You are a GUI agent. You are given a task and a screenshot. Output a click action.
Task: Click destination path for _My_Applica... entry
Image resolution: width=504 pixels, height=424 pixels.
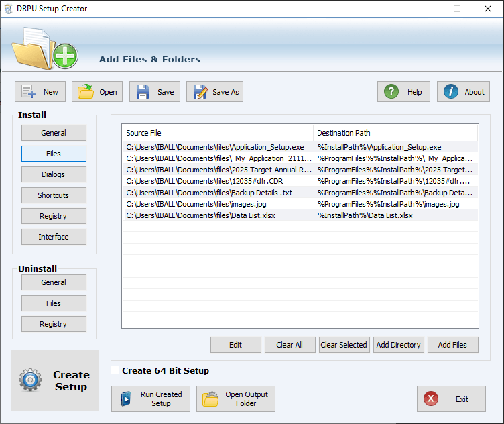pyautogui.click(x=395, y=158)
